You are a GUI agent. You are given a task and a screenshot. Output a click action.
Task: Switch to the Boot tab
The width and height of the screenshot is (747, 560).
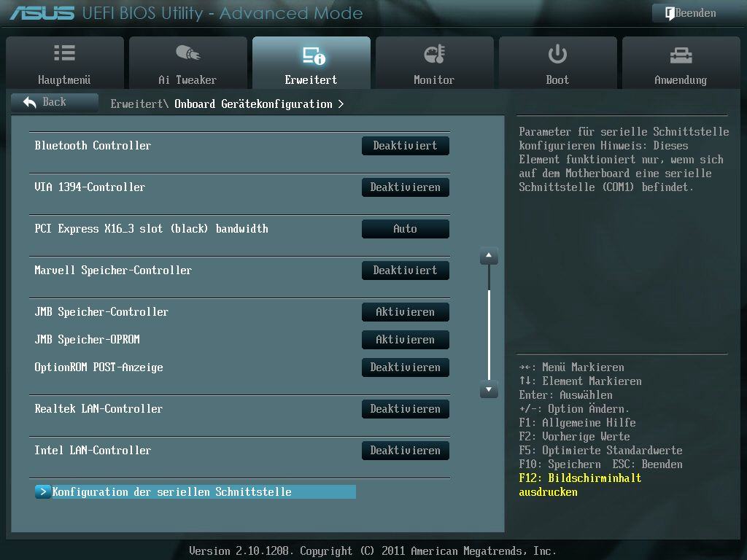click(558, 63)
